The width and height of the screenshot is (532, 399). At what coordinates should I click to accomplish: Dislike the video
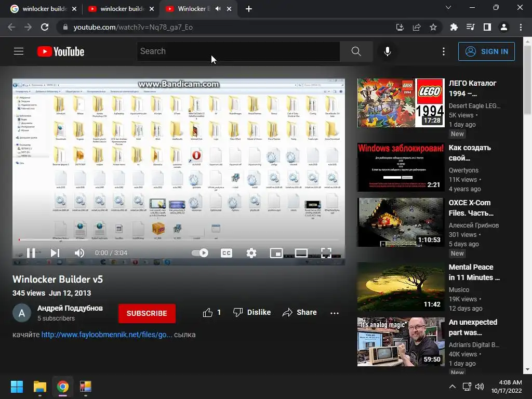pos(252,312)
